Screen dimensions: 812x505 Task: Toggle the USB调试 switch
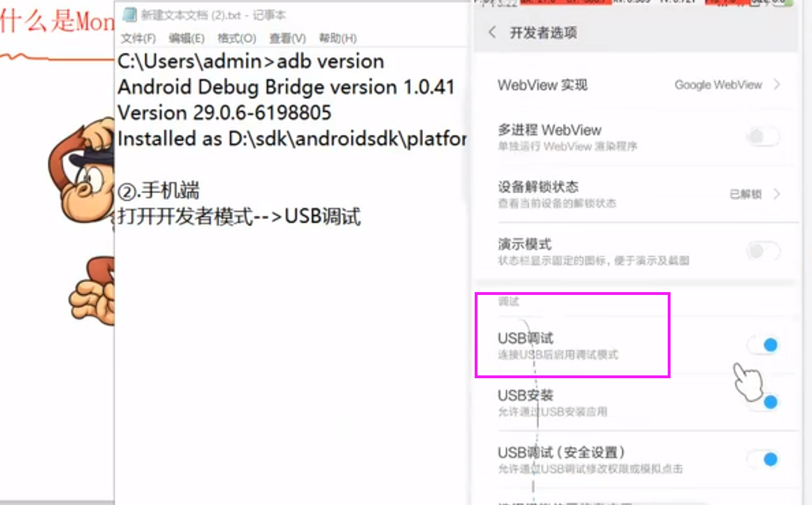763,345
